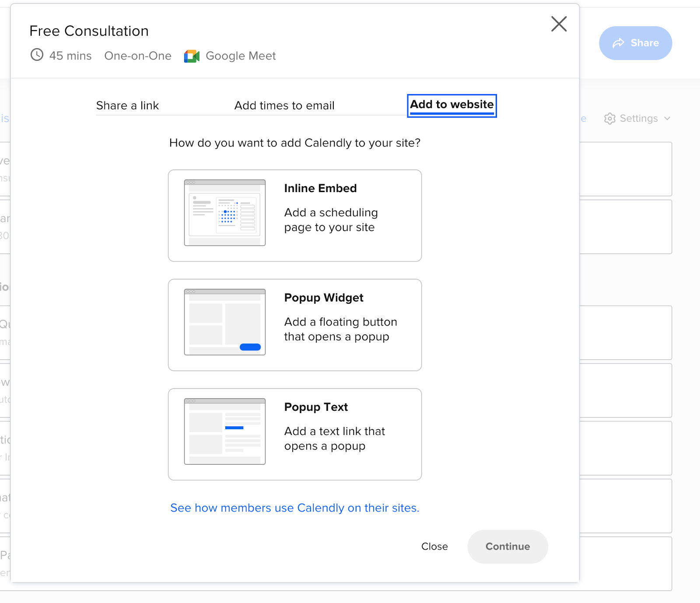Choose the Inline Embed option card
This screenshot has height=603, width=700.
click(295, 216)
